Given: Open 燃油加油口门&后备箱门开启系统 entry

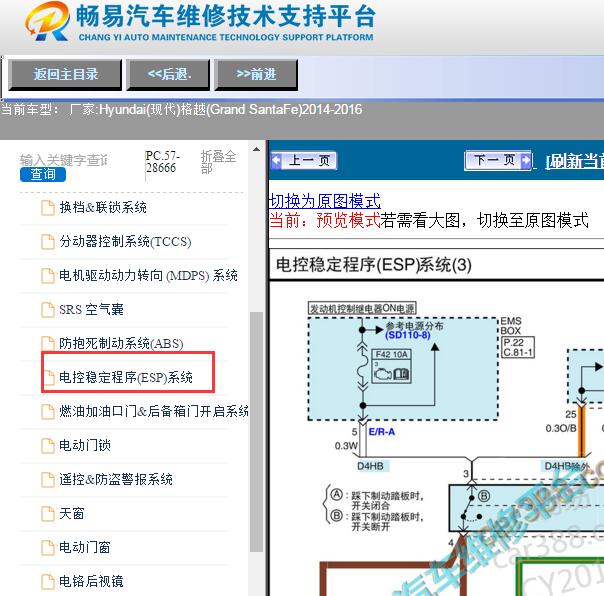Looking at the screenshot, I should point(154,411).
